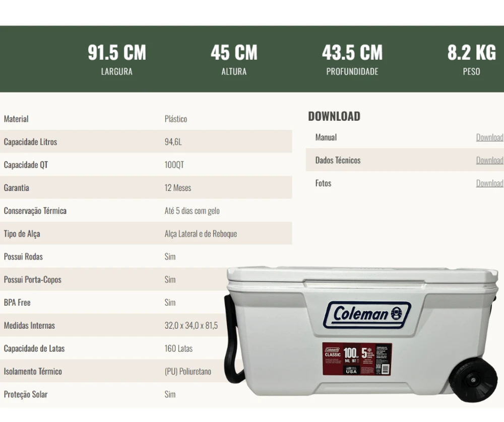Click the Conservação Térmica label
This screenshot has width=504, height=422.
pyautogui.click(x=35, y=210)
